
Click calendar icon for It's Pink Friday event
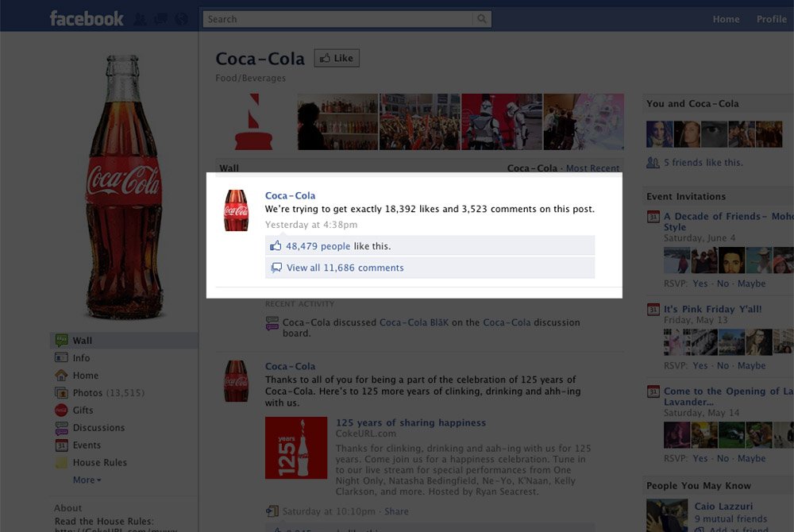(653, 310)
